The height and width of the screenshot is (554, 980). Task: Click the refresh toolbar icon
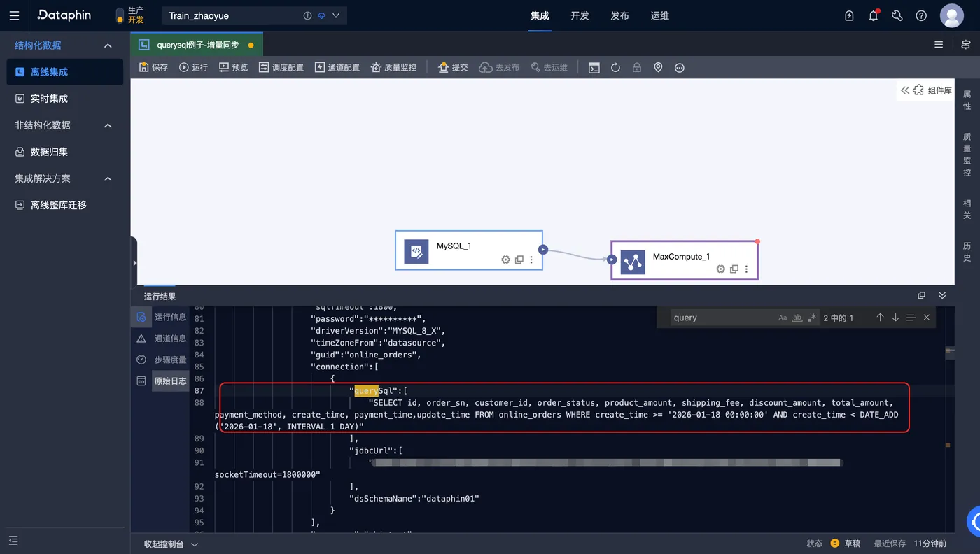point(615,68)
